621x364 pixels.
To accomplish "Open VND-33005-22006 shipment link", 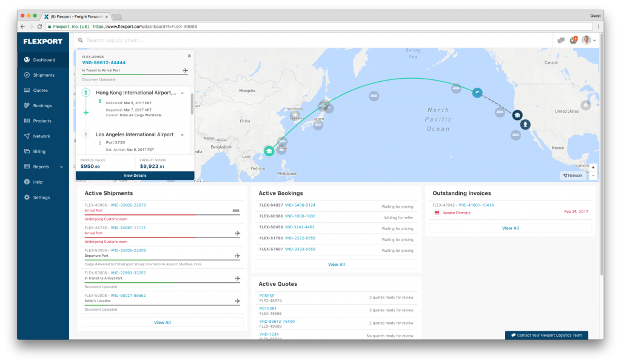I will click(x=128, y=251).
